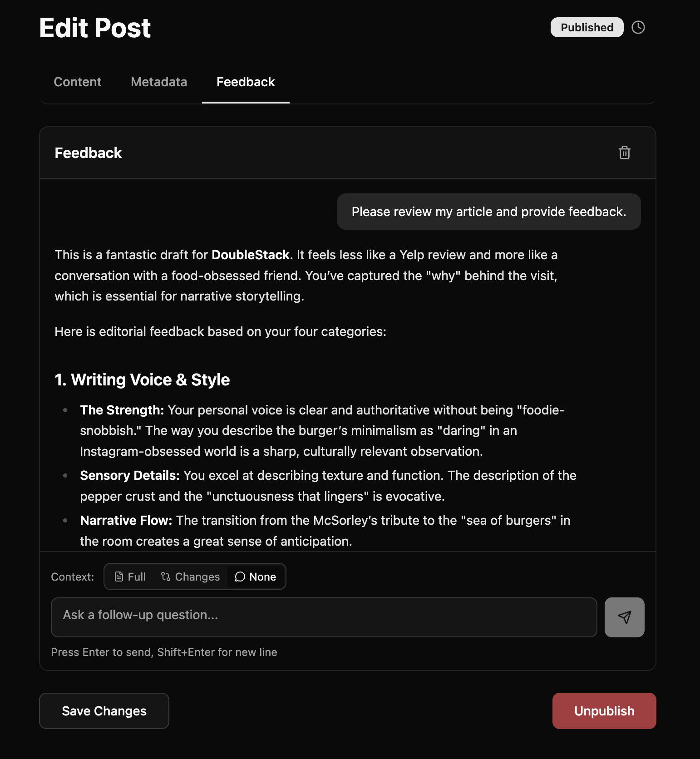Click the 'Please review my article' message bubble
The width and height of the screenshot is (700, 759).
pos(488,212)
